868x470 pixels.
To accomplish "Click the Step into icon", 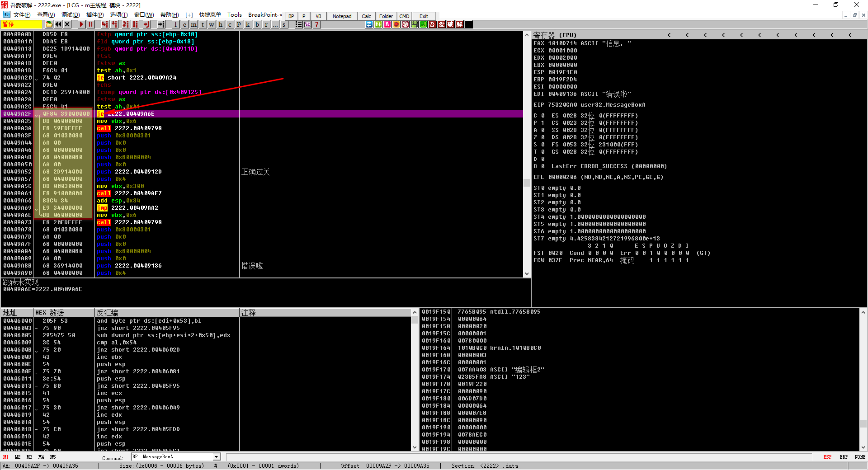I will pos(105,24).
